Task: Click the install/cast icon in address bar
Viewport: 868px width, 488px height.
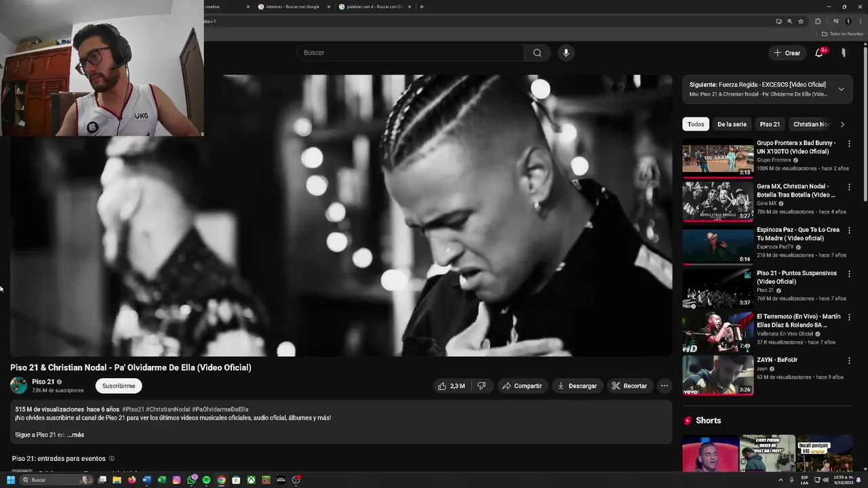Action: pyautogui.click(x=778, y=21)
